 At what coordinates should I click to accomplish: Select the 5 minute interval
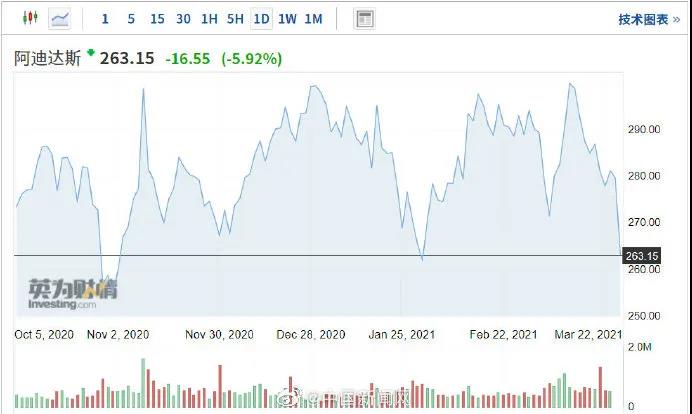pyautogui.click(x=131, y=19)
